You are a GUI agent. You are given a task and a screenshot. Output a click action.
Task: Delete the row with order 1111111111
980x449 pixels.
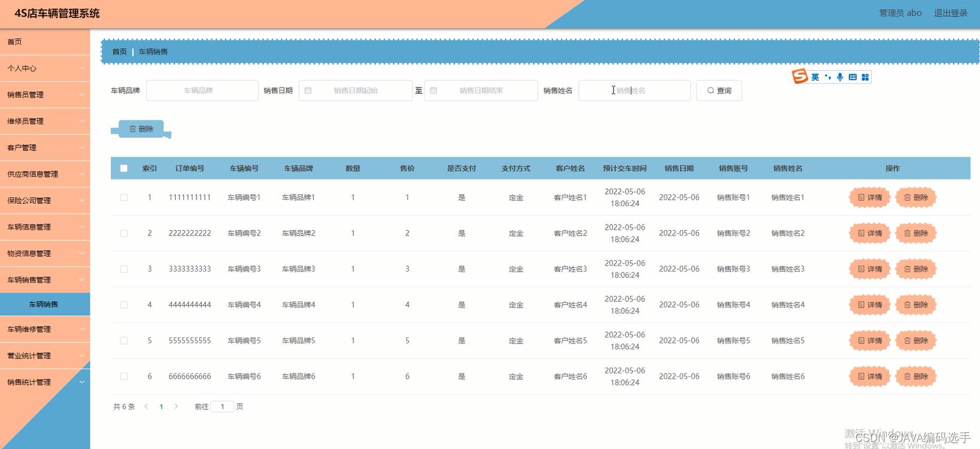point(916,197)
